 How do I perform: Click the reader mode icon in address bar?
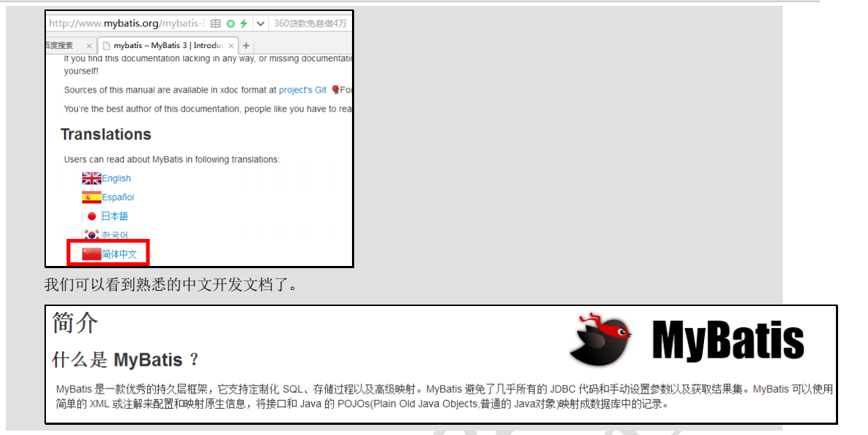(216, 23)
